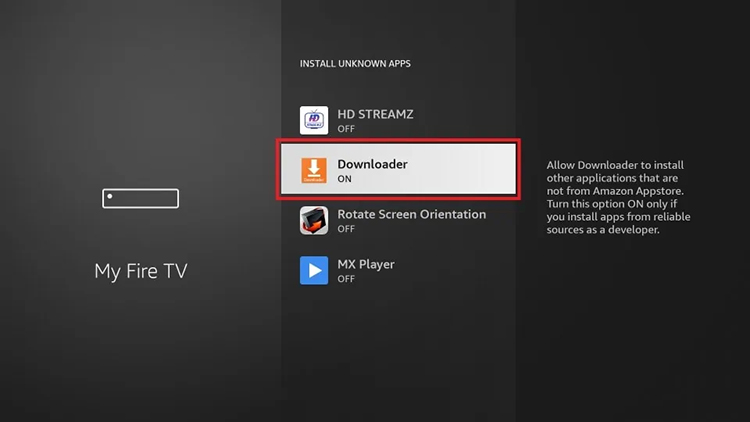Click the Rotate Screen Orientation app icon
The height and width of the screenshot is (422, 750).
[x=315, y=220]
